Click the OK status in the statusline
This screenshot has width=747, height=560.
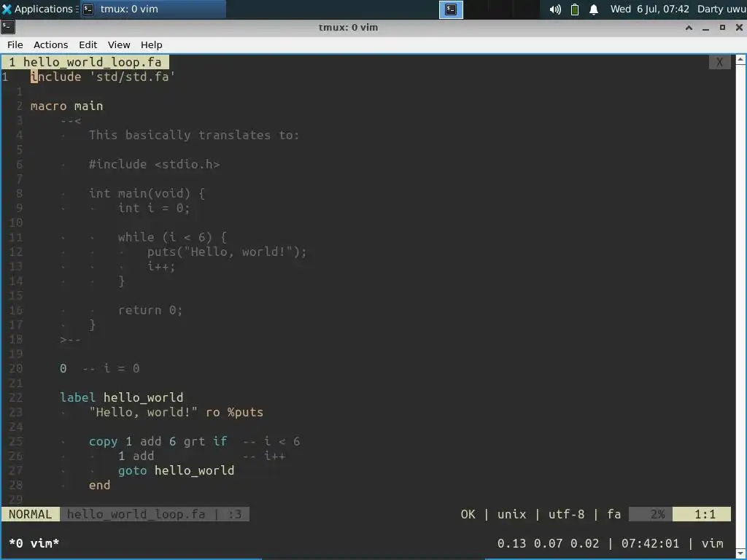[468, 514]
